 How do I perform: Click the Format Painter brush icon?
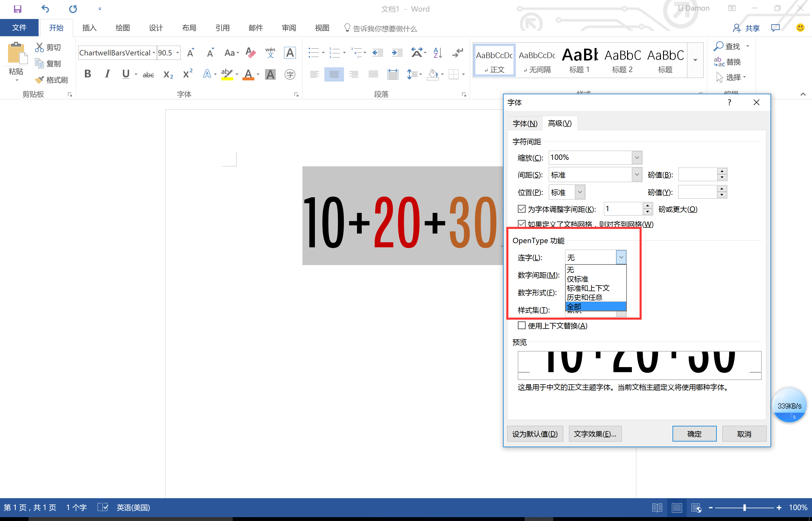(39, 80)
